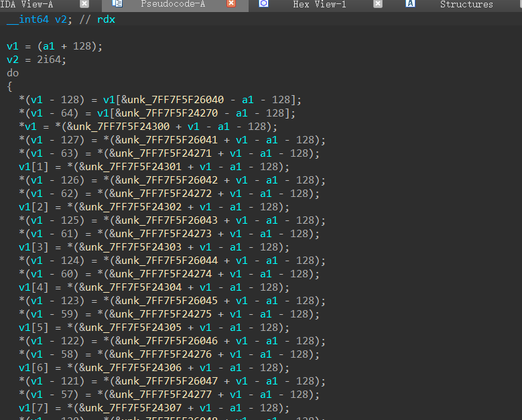
Task: Click the Pseudocode-A tab icon
Action: click(117, 4)
